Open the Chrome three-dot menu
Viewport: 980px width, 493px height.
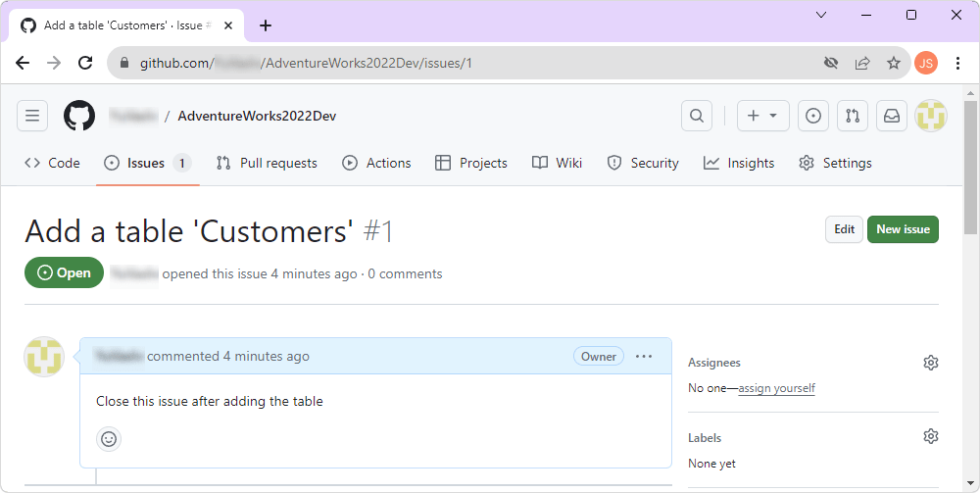[957, 63]
